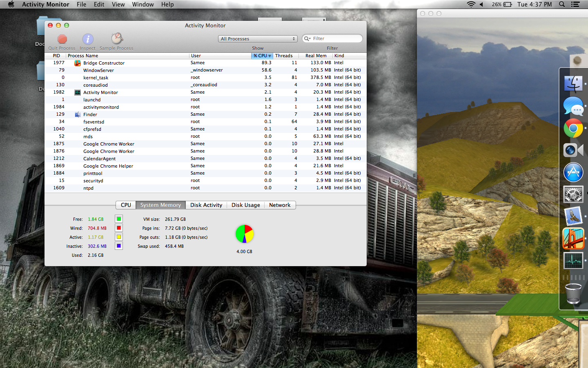Sort by % CPU column header
Image resolution: width=588 pixels, height=368 pixels.
(x=262, y=56)
